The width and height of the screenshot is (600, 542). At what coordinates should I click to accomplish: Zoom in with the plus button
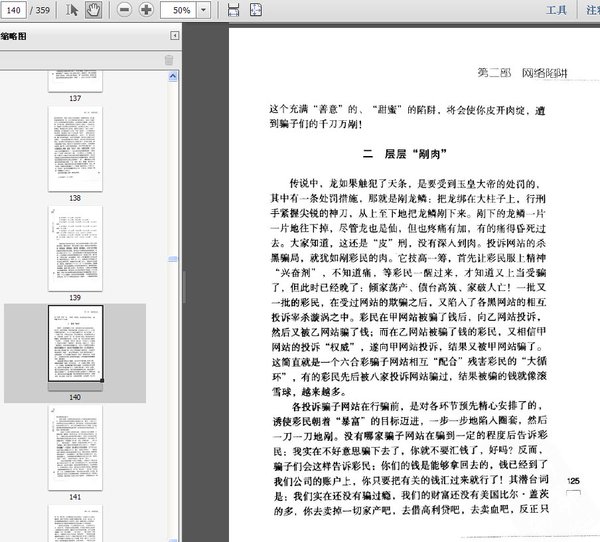(146, 10)
